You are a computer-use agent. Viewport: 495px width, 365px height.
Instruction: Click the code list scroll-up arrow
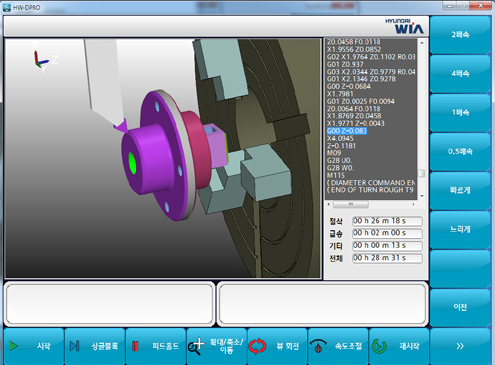[x=422, y=43]
